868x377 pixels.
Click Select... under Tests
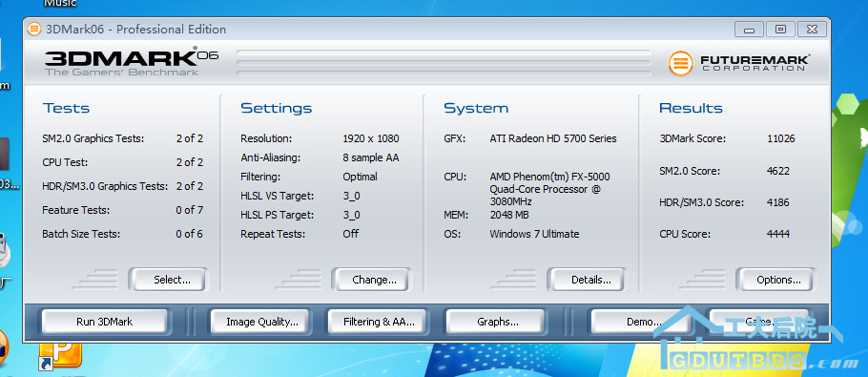click(168, 280)
